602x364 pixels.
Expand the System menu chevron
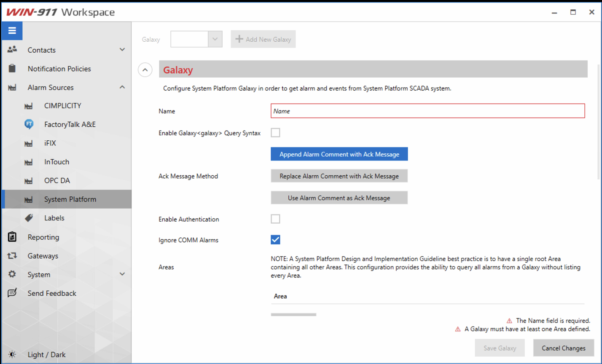[x=122, y=274]
